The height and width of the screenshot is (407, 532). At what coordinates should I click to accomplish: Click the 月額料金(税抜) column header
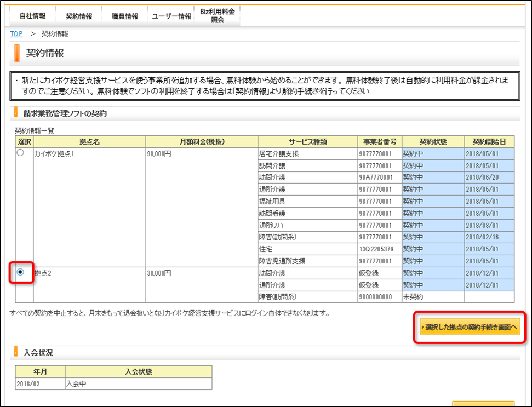click(x=202, y=142)
